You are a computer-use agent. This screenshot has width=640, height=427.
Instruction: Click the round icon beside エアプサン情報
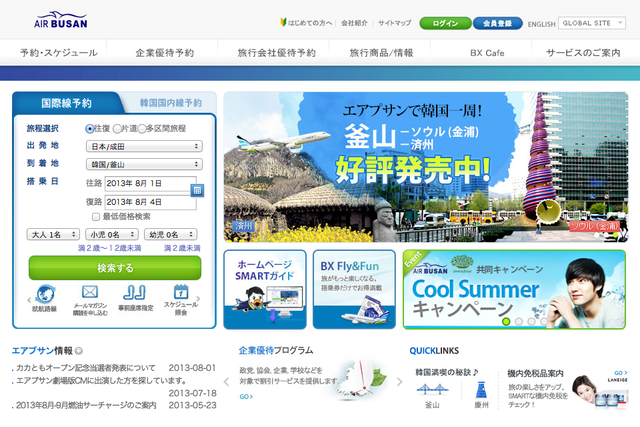[x=79, y=351]
